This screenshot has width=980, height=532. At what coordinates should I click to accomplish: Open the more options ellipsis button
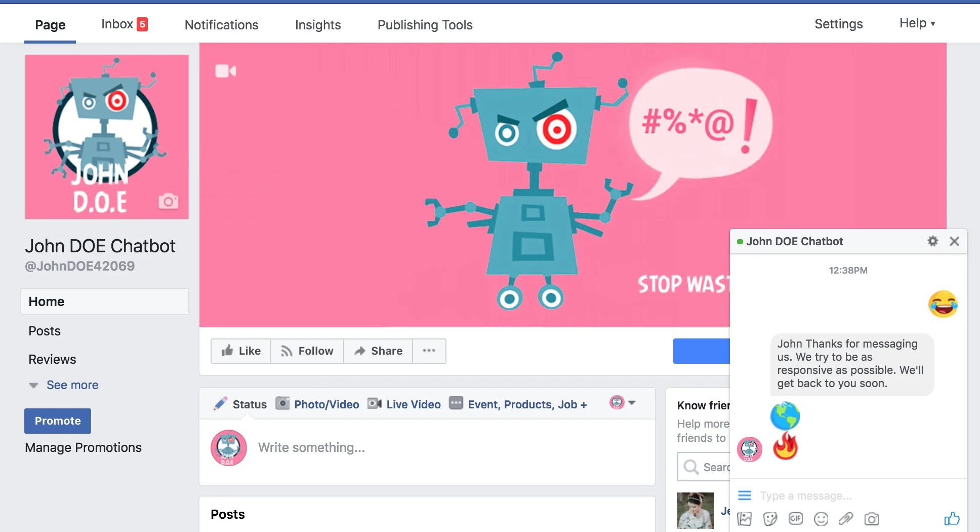click(x=429, y=351)
